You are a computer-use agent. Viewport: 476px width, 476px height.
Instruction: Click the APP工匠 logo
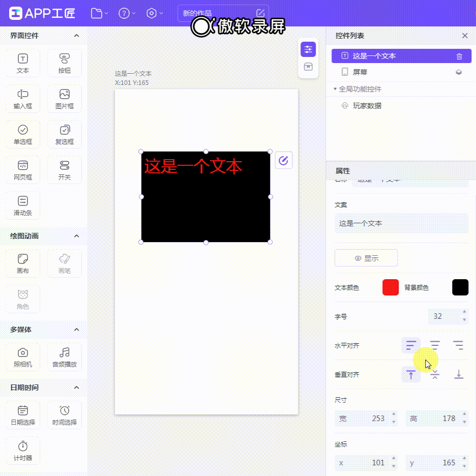(42, 13)
